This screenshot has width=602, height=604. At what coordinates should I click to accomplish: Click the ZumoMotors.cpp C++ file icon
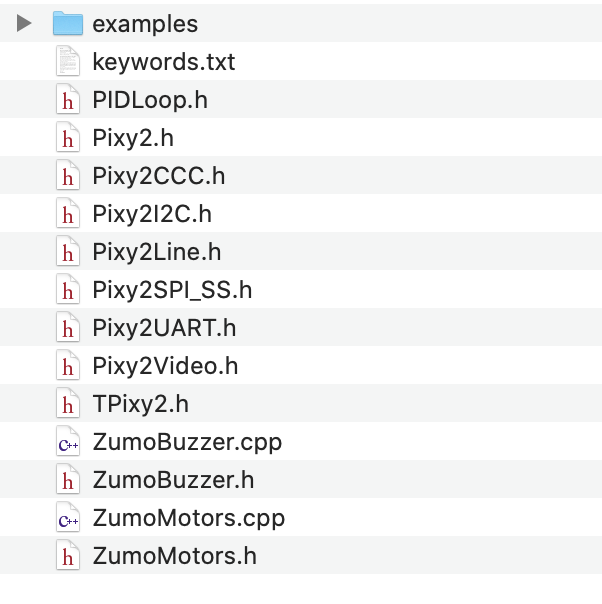67,518
